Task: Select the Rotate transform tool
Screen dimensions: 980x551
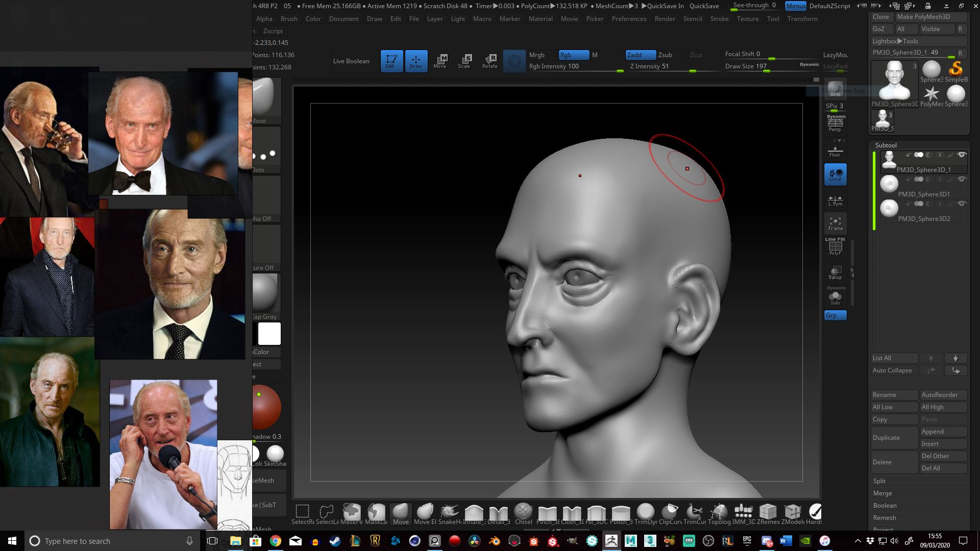Action: pyautogui.click(x=489, y=61)
